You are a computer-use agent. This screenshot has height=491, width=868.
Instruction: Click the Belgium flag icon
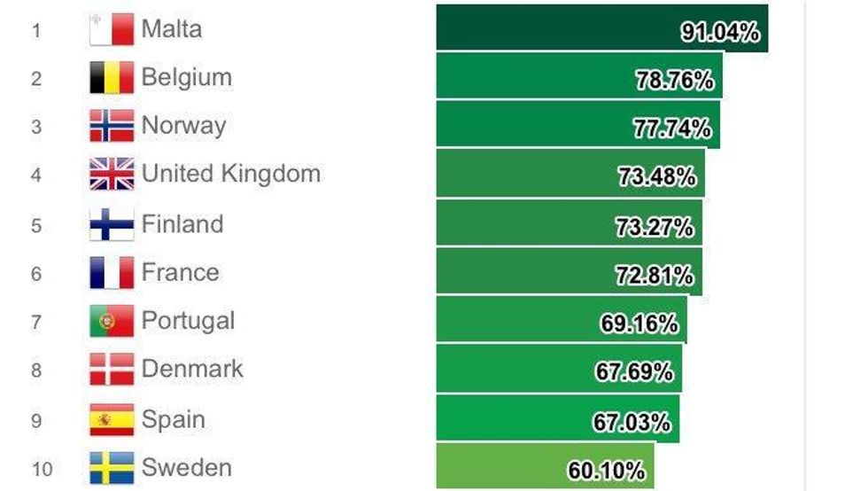pyautogui.click(x=112, y=78)
